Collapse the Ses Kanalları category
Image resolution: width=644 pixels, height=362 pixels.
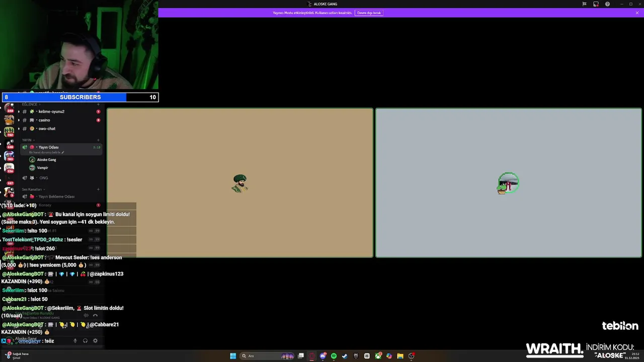click(33, 190)
